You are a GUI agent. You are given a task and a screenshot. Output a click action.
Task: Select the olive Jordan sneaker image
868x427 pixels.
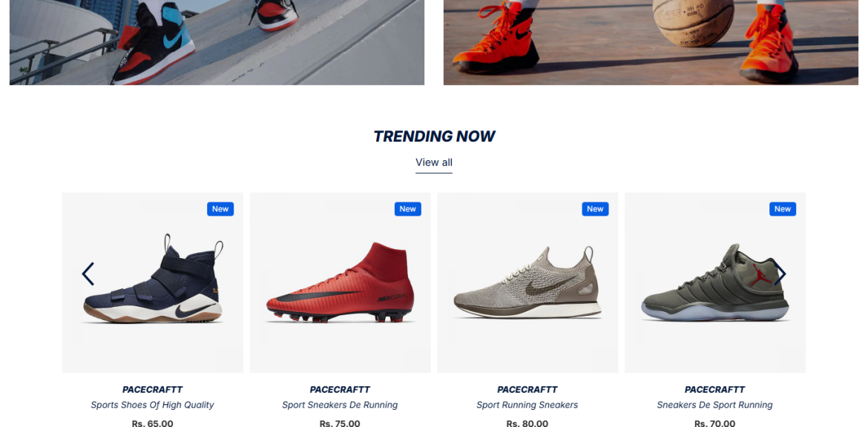coord(715,282)
